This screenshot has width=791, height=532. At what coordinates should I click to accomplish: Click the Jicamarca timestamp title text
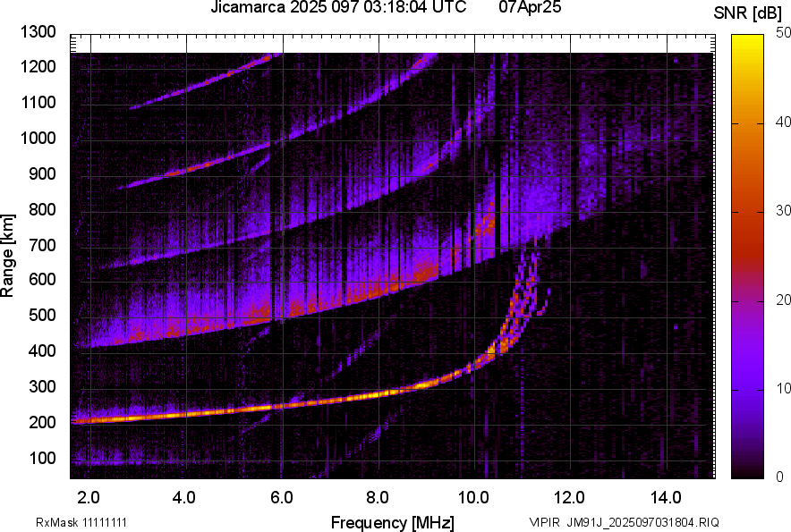[x=338, y=8]
